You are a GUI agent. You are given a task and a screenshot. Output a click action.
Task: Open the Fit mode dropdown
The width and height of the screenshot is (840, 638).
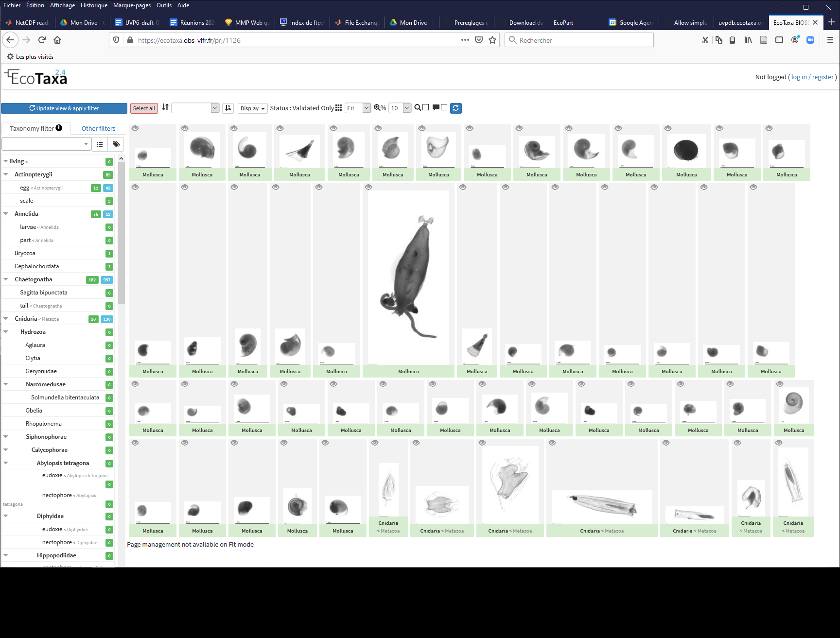(357, 108)
